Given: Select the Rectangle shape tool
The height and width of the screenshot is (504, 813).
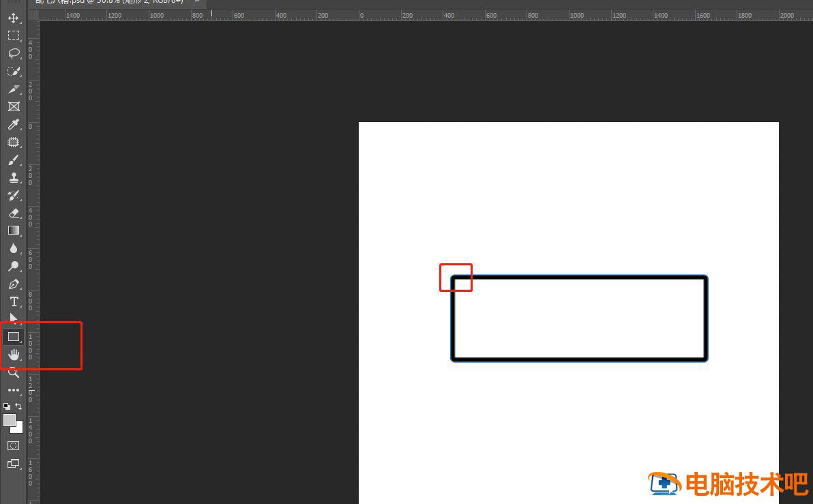Looking at the screenshot, I should click(x=13, y=337).
